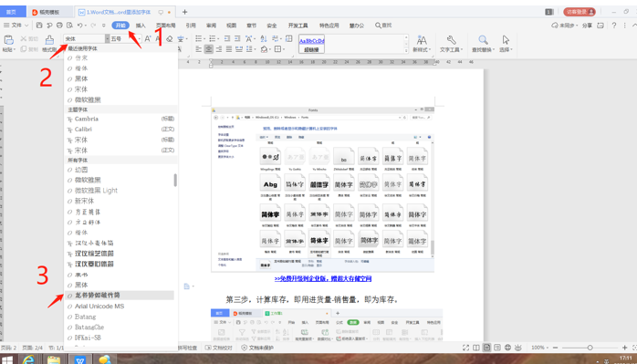The image size is (637, 364).
Task: Click the 分享 share button
Action: click(x=587, y=26)
